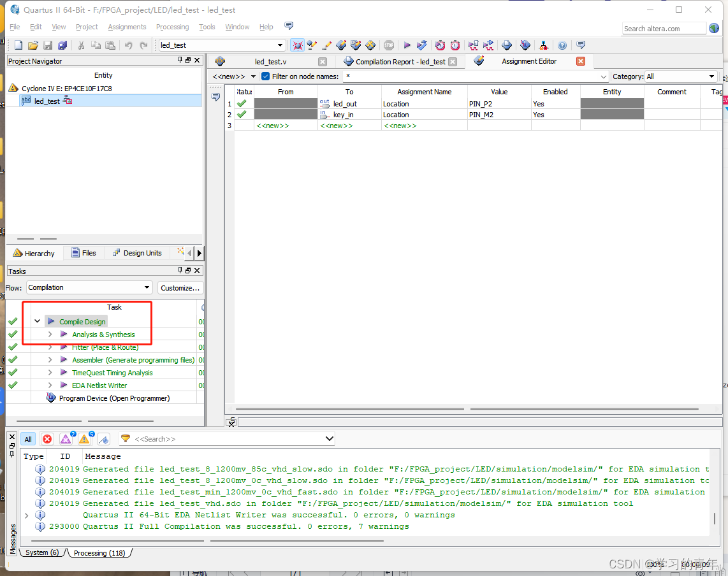
Task: Start Compilation using the purple play toolbar icon
Action: click(407, 45)
